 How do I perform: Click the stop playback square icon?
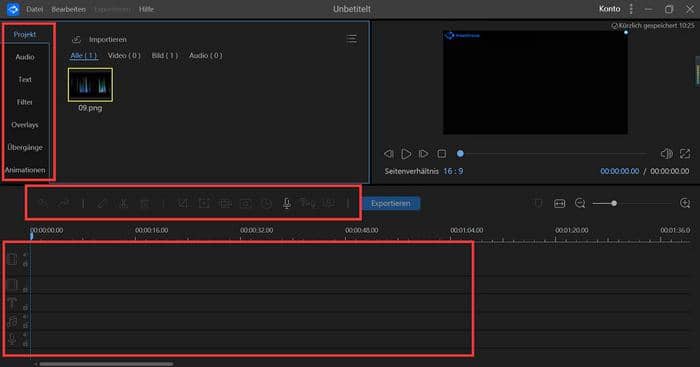coord(442,154)
